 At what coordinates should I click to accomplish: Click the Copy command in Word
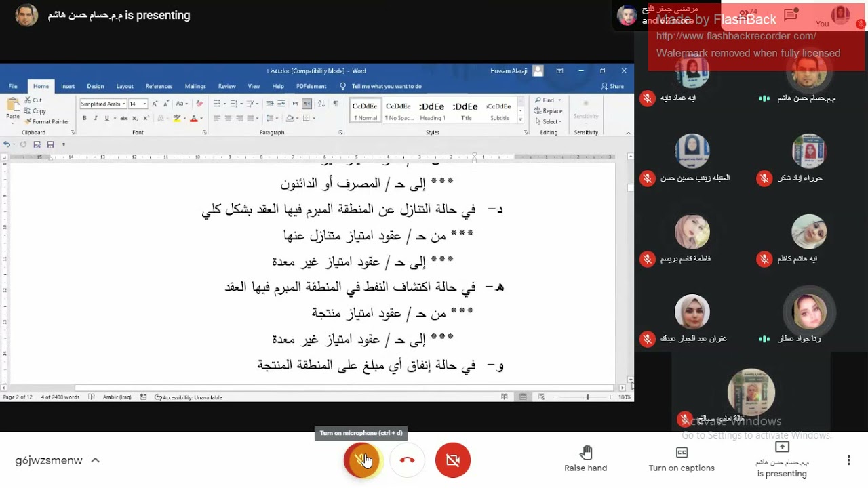(35, 111)
